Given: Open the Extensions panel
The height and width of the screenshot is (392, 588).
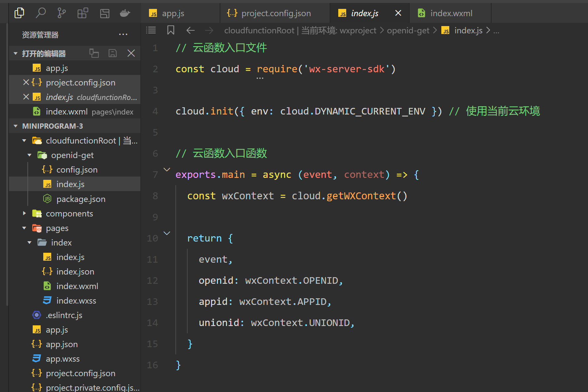Looking at the screenshot, I should click(x=82, y=13).
